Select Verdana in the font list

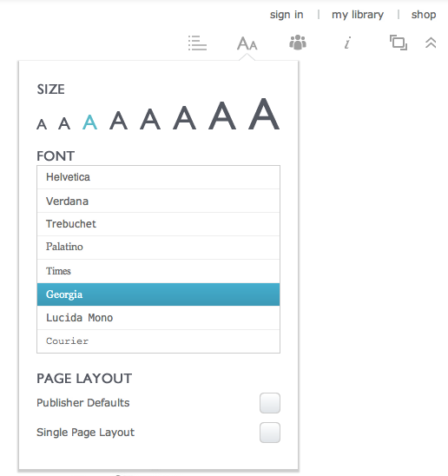pos(158,201)
